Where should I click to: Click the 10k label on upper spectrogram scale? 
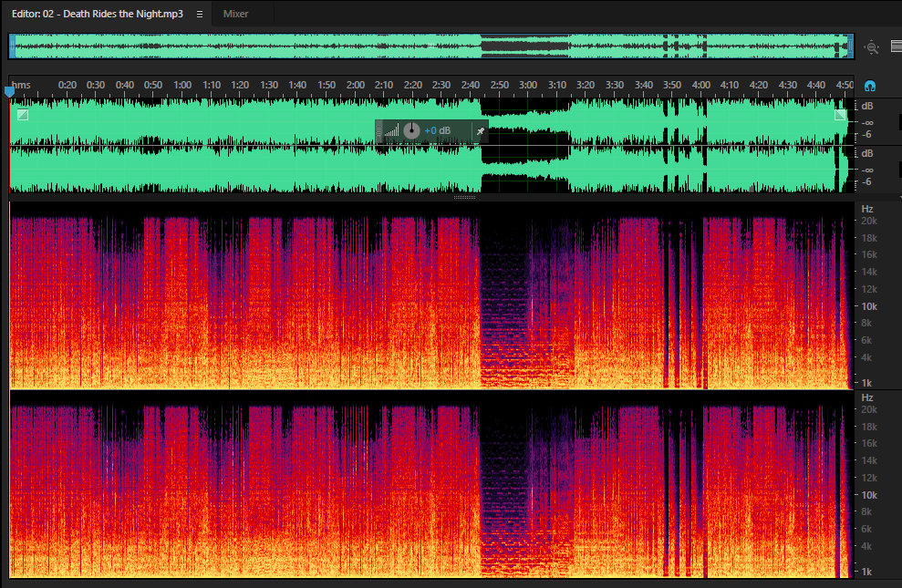(868, 306)
